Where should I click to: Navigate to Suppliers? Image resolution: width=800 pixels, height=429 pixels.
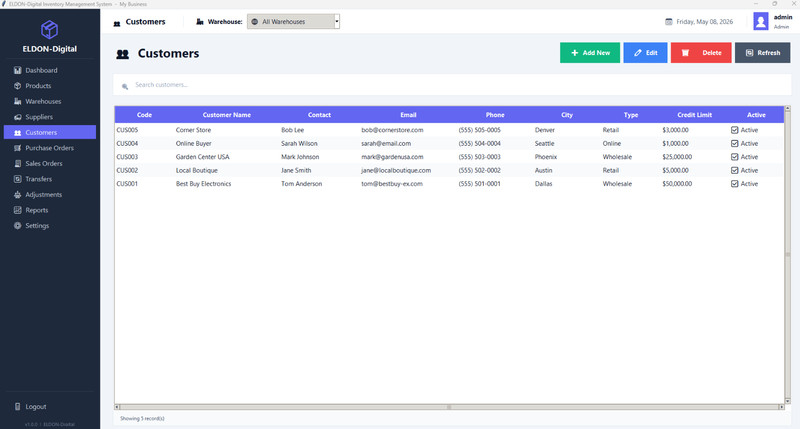[x=49, y=117]
